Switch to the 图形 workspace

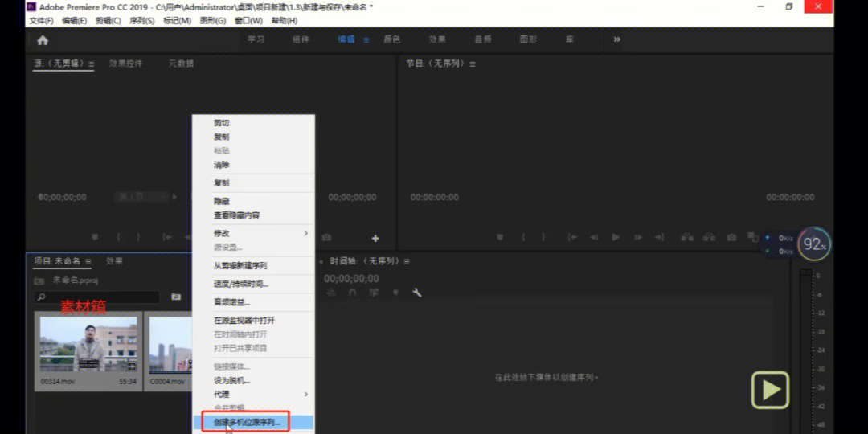[528, 40]
